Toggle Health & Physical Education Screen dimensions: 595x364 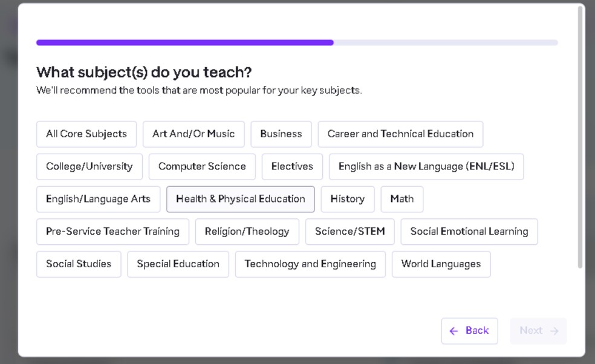241,200
